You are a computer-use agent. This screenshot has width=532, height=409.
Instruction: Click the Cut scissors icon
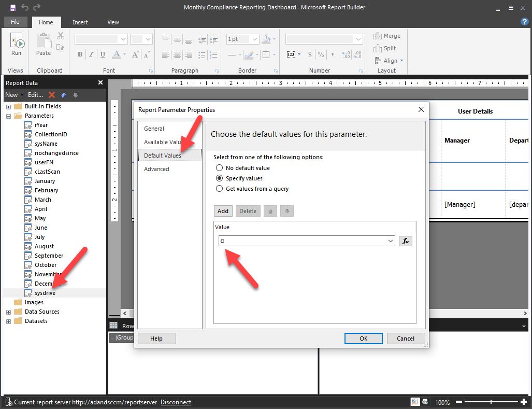click(x=61, y=36)
